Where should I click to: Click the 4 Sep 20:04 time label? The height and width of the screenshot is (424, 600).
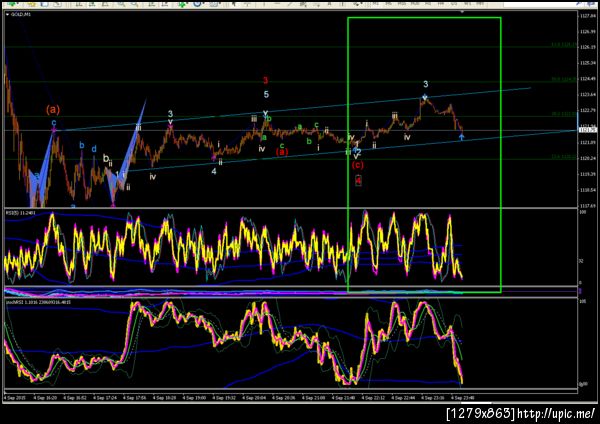[254, 398]
